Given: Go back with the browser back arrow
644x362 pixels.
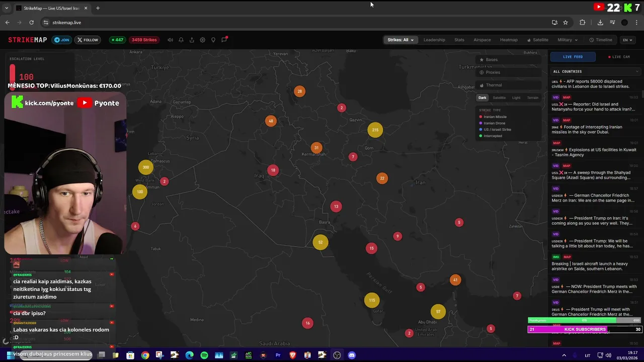Looking at the screenshot, I should (7, 22).
